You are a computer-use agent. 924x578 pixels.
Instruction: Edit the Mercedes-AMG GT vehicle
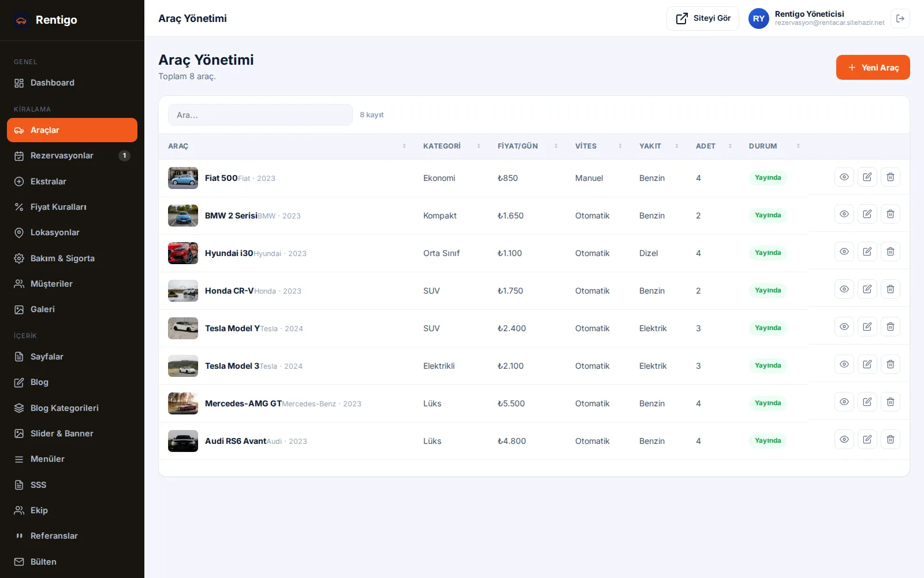867,402
